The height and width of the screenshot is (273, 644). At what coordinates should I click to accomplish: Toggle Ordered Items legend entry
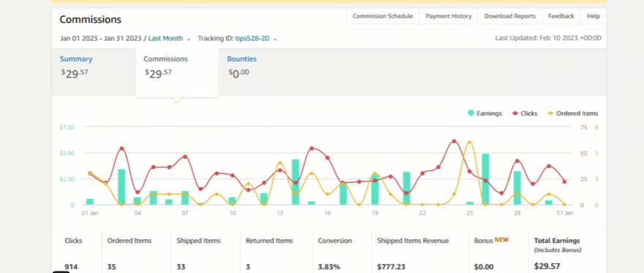573,113
